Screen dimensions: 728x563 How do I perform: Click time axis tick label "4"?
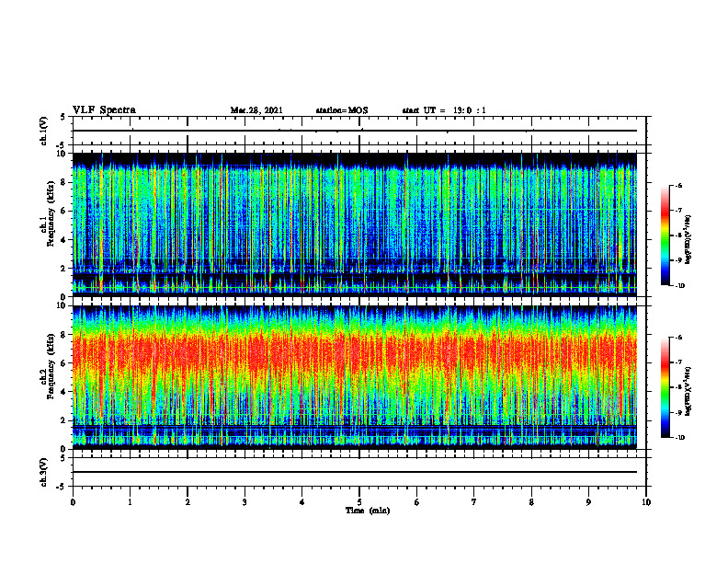pos(302,502)
